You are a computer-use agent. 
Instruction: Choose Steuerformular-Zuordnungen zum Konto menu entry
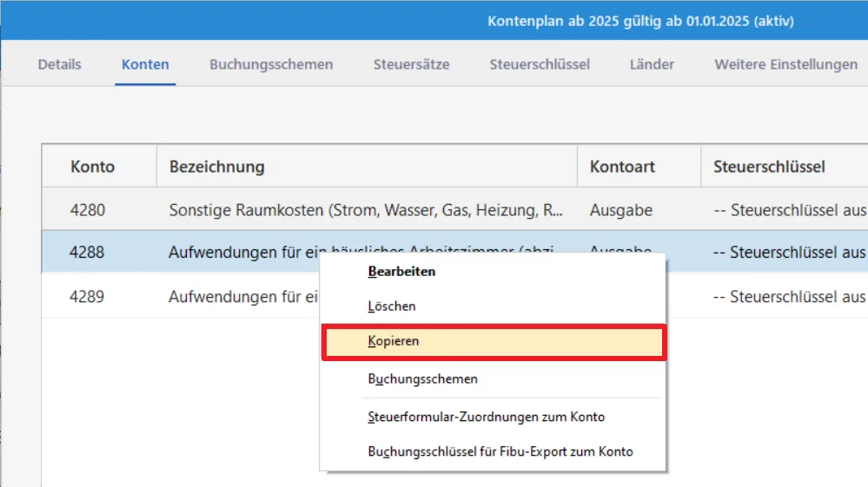[x=486, y=417]
